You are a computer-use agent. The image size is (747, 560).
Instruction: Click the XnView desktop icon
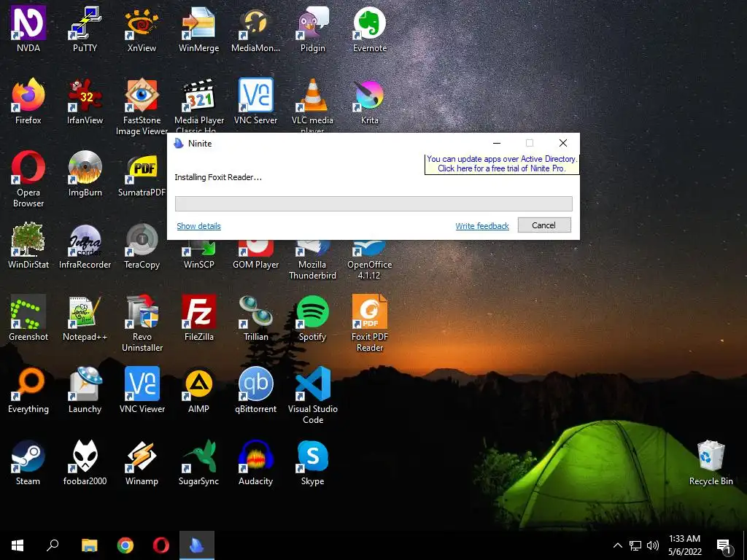pyautogui.click(x=142, y=23)
